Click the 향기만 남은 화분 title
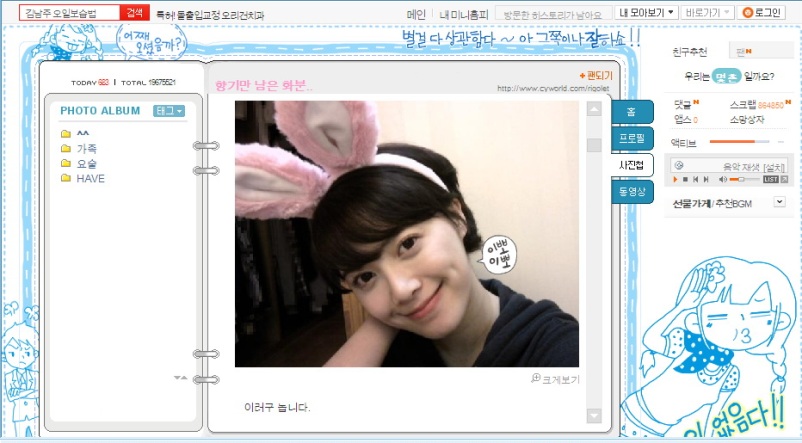Viewport: 802px width, 443px height. (x=263, y=85)
